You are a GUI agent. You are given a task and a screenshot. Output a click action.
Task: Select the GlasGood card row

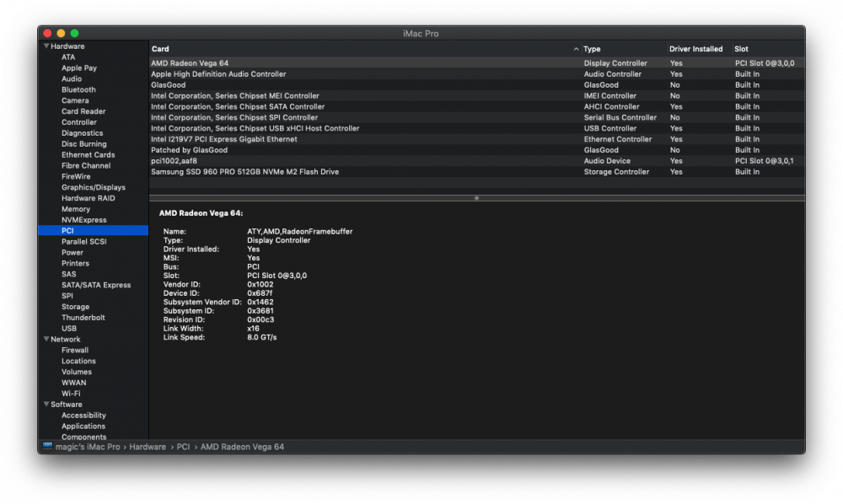click(x=476, y=85)
